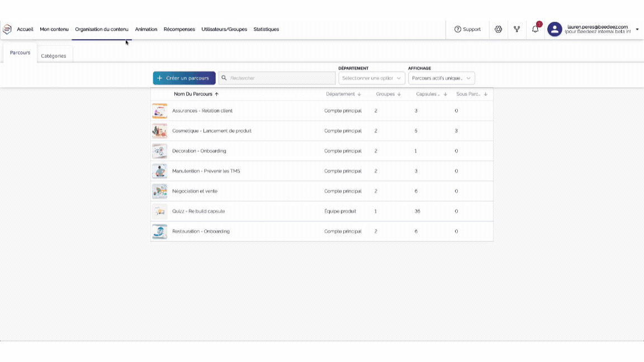Expand the Affichage dropdown

[x=441, y=78]
